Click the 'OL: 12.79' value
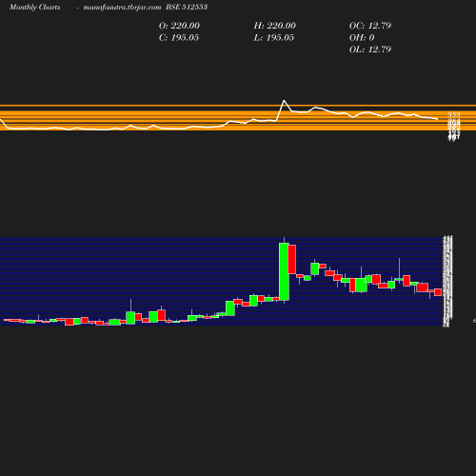The height and width of the screenshot is (476, 476). click(370, 50)
